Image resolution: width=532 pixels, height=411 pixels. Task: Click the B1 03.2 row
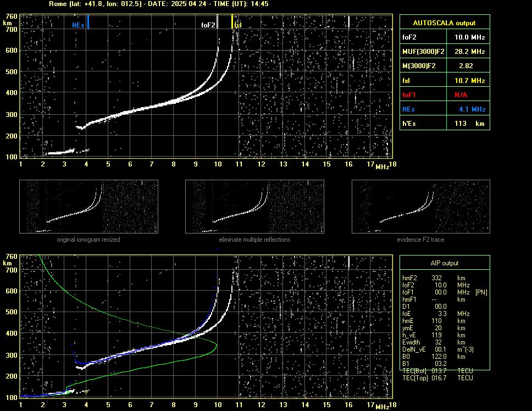point(424,364)
